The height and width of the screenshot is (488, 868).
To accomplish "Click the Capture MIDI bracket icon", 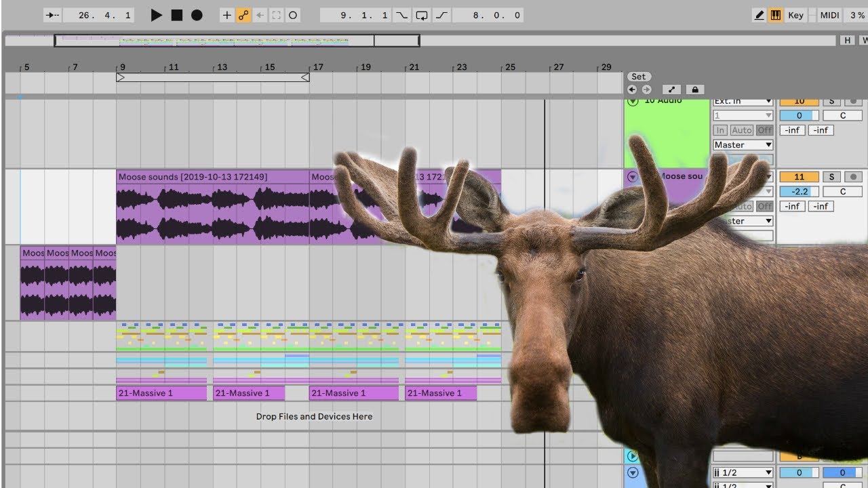I will coord(277,15).
